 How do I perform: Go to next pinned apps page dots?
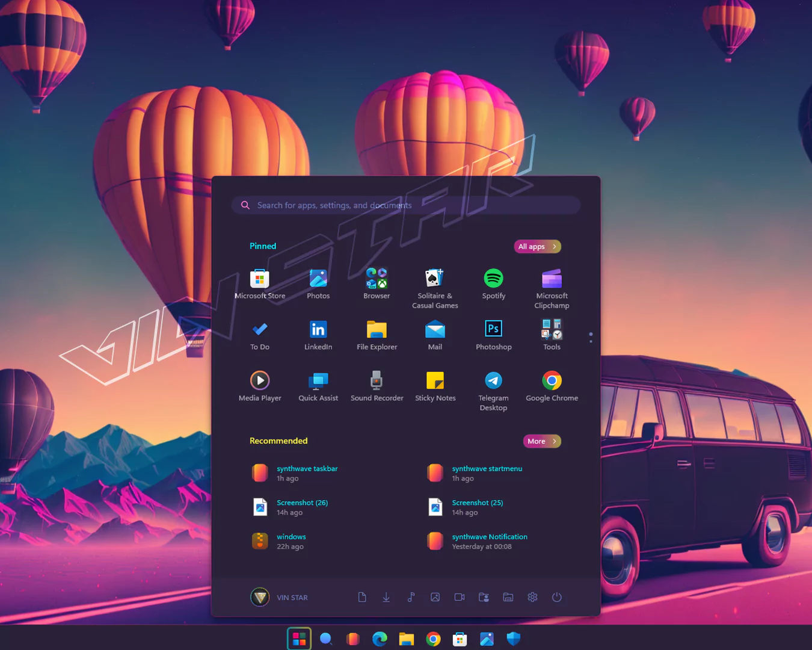[591, 338]
